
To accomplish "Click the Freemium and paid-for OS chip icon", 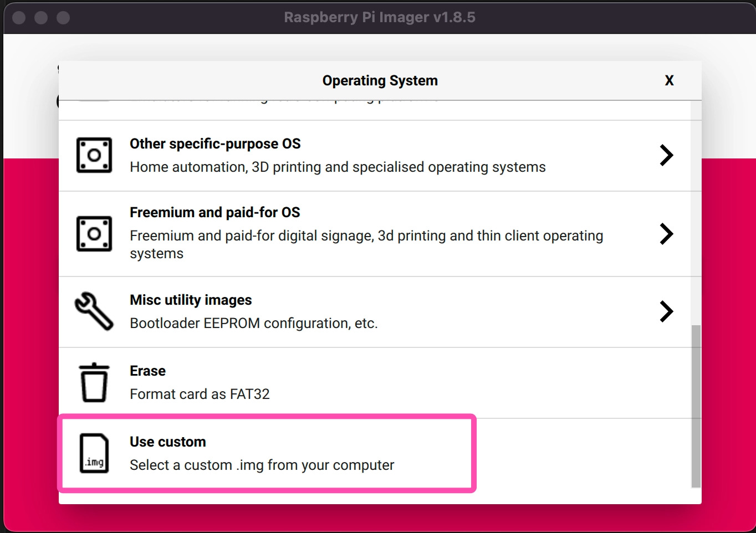I will 94,234.
